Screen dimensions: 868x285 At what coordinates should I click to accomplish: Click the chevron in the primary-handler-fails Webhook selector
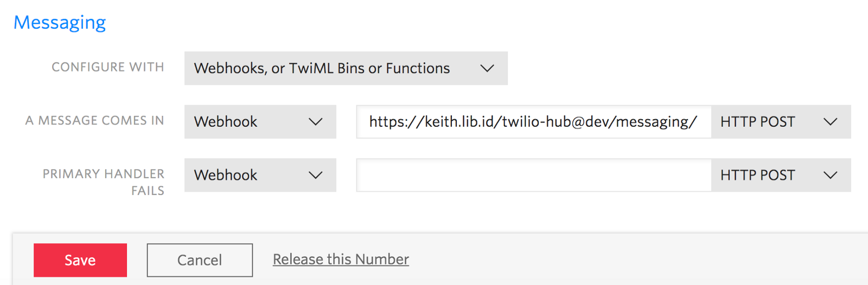[316, 175]
